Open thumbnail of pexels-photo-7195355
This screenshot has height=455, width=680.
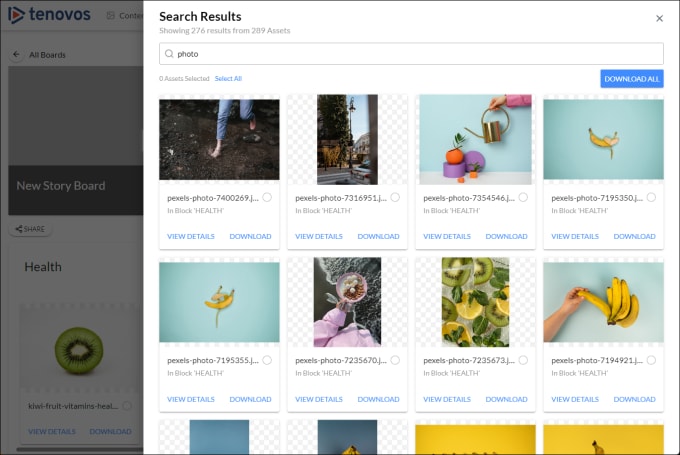click(x=219, y=302)
